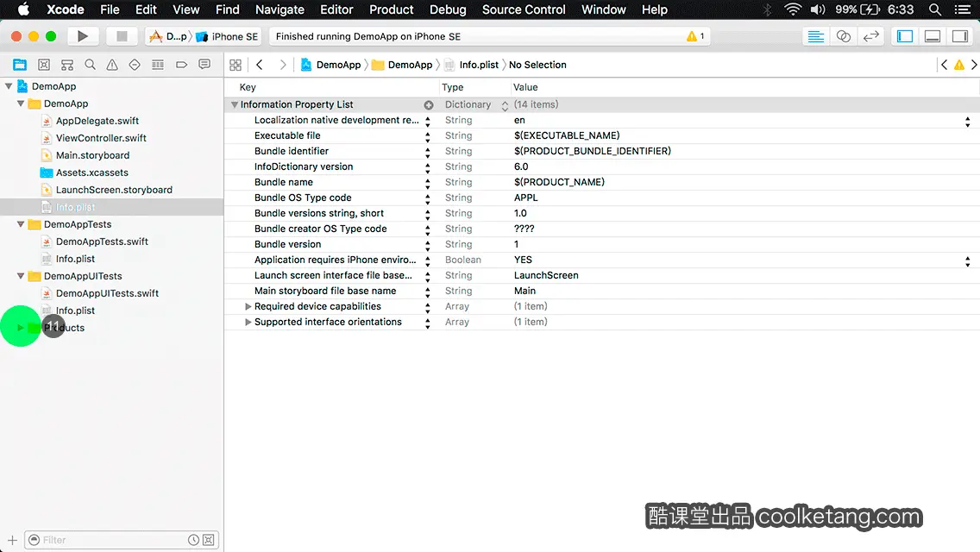The image size is (980, 552).
Task: Select the DemoApp scheme in toolbar
Action: [169, 36]
